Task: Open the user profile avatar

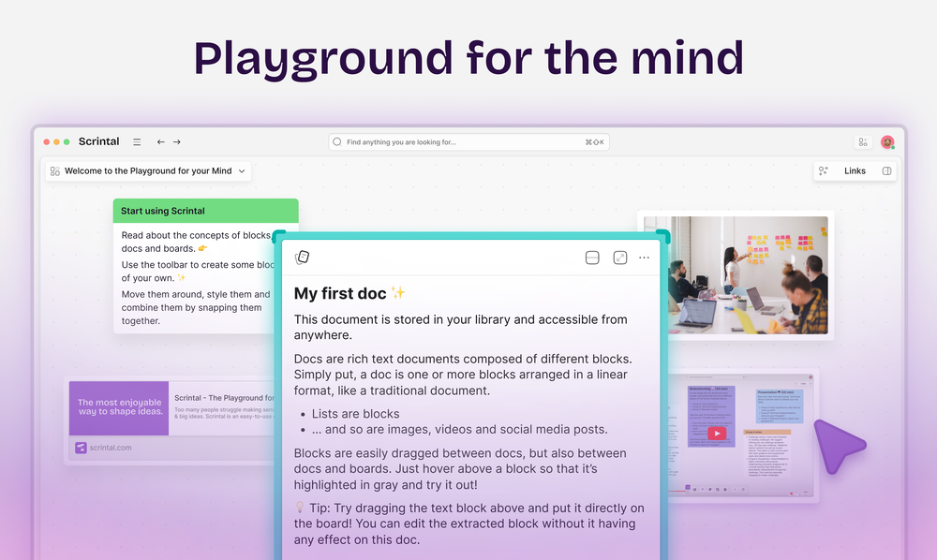Action: click(x=886, y=142)
